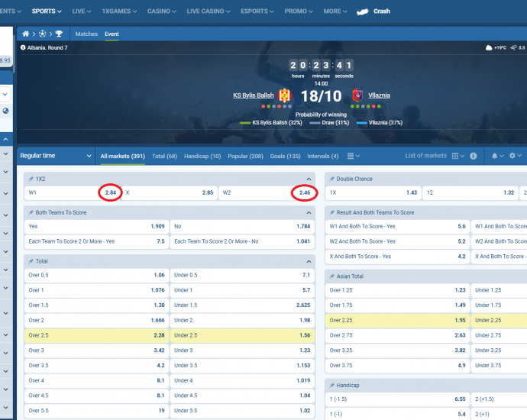The image size is (527, 420).
Task: Select Over 5.5 at 19
Action: click(96, 411)
